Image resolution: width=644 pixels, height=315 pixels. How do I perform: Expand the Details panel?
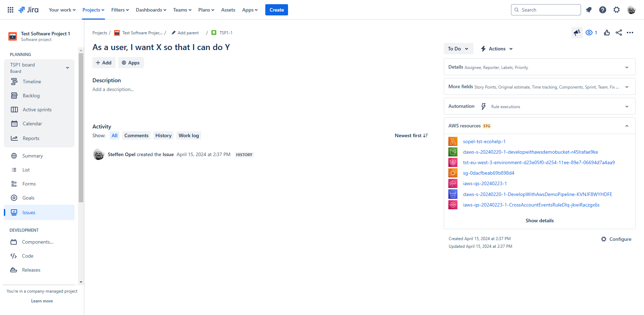pyautogui.click(x=540, y=67)
